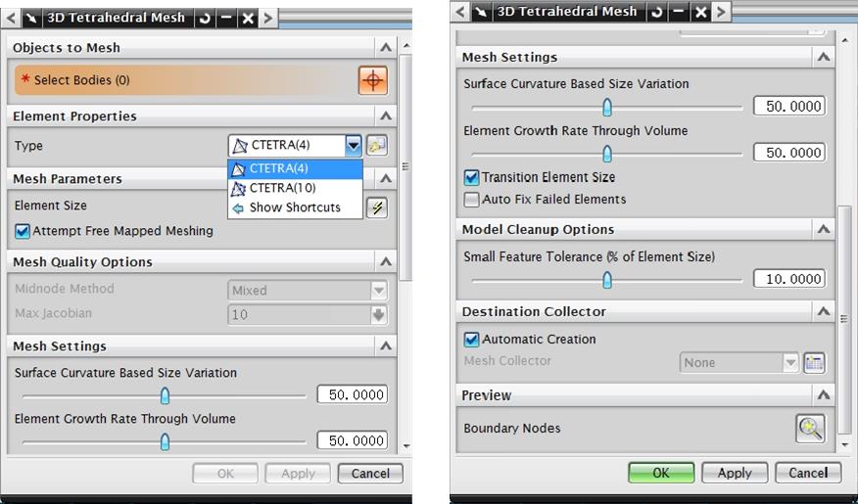Click forward arrow in left dialog titlebar
858x504 pixels.
click(268, 18)
